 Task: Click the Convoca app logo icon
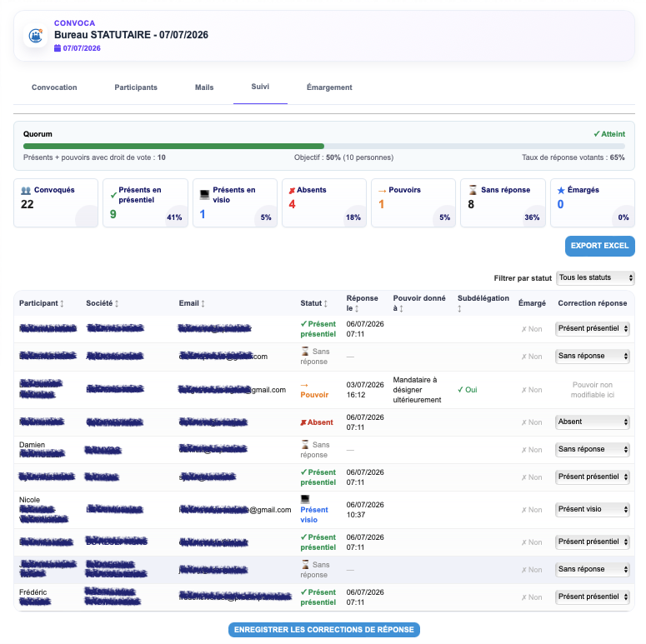point(36,36)
